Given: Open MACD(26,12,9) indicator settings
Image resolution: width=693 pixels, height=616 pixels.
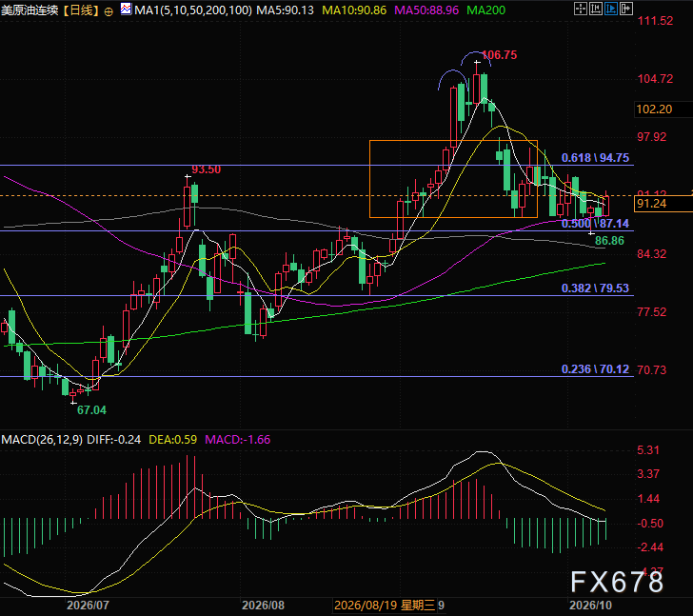Looking at the screenshot, I should pyautogui.click(x=42, y=440).
